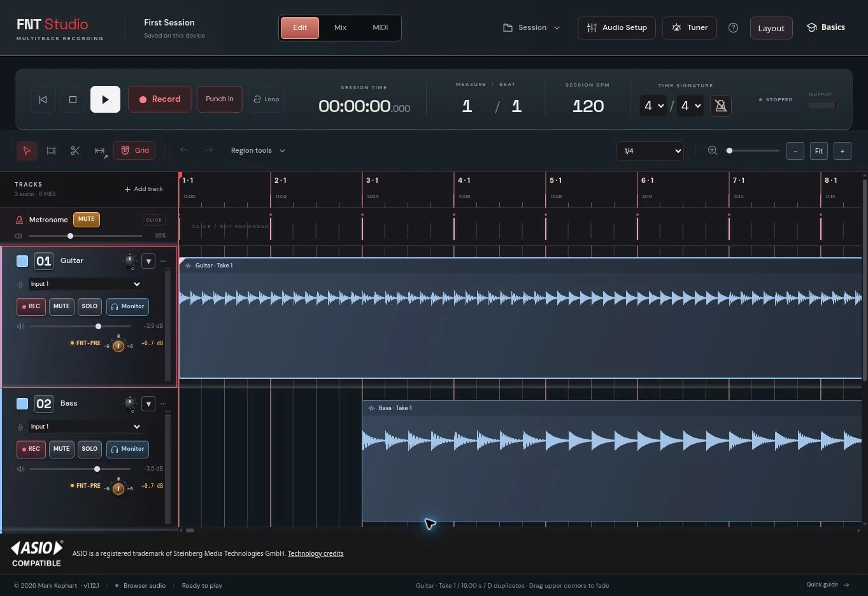Toggle the metronome icon beside time signature
The image size is (868, 596).
point(721,106)
